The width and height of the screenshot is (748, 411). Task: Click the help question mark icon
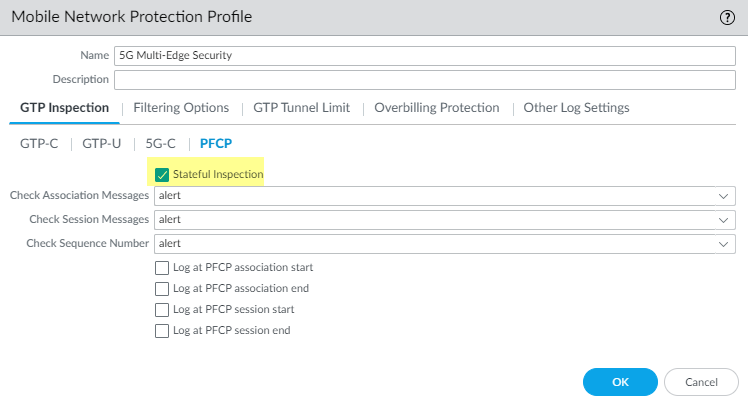tap(727, 17)
